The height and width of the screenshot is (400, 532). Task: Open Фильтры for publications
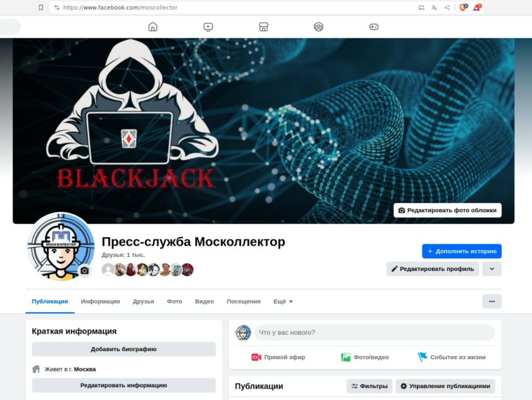click(369, 386)
